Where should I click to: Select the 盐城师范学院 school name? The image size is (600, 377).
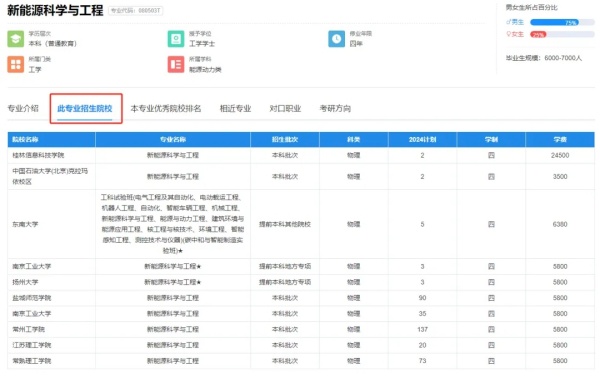31,298
